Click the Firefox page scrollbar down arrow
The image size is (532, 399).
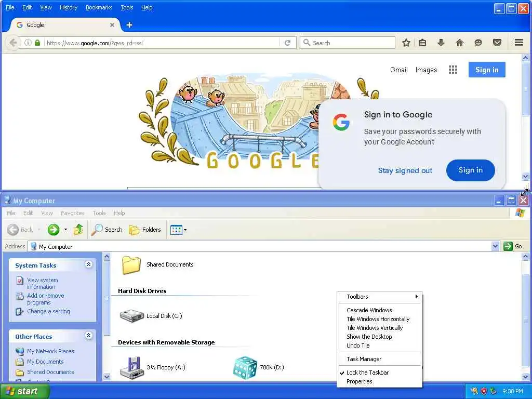point(525,177)
